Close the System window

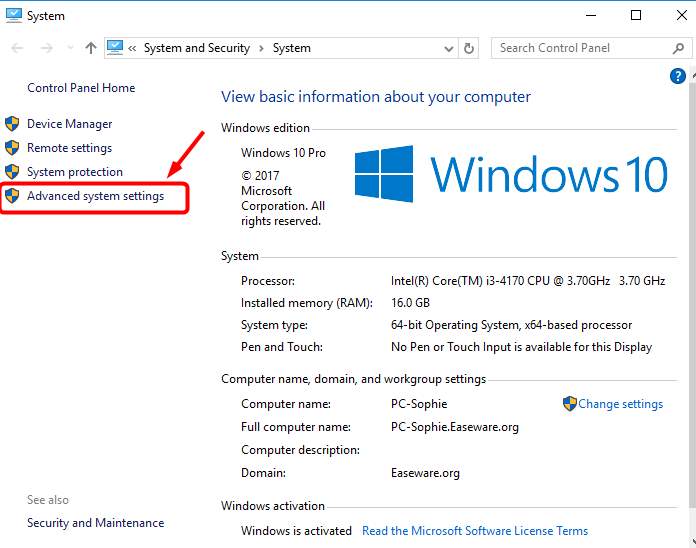tap(682, 16)
